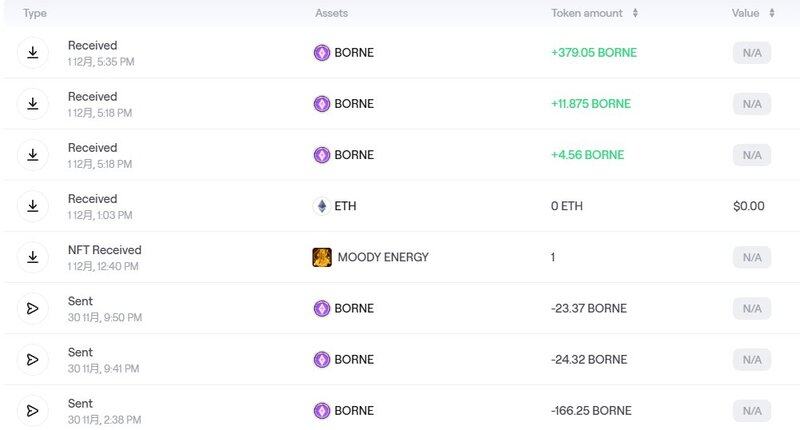Click the Ethereum ETH asset logo

point(322,206)
